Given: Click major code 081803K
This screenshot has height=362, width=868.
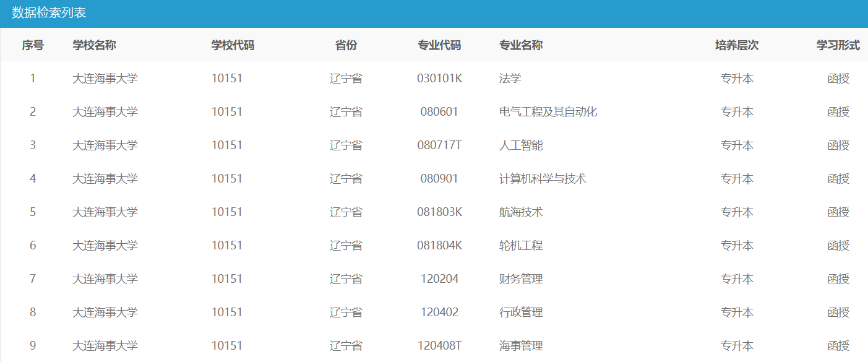Looking at the screenshot, I should (439, 212).
